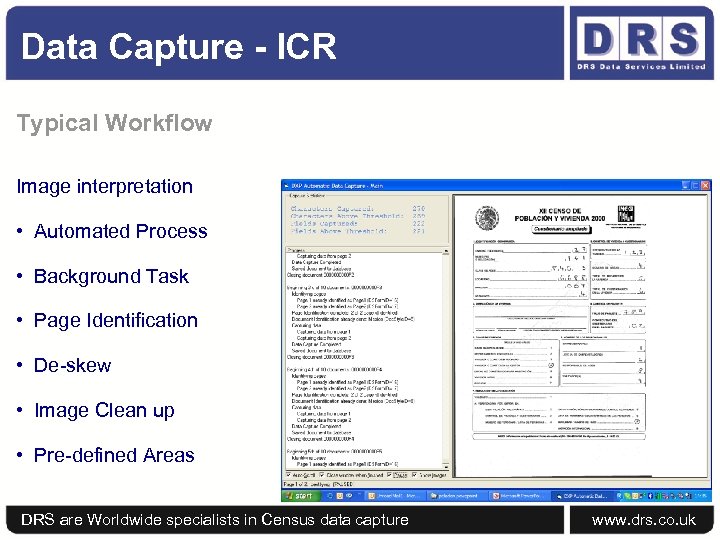Select the Characters Captured statistic row
720x540 pixels.
pos(358,208)
